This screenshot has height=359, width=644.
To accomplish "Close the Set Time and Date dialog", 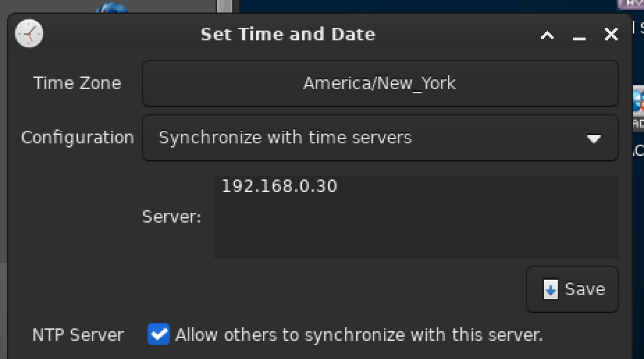I will (x=611, y=34).
